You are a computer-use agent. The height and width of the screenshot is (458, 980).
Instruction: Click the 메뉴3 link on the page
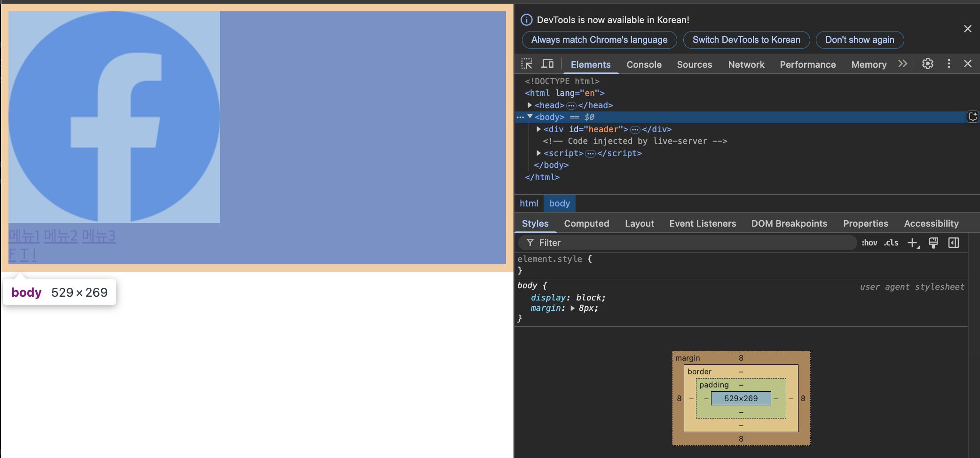[x=99, y=236]
